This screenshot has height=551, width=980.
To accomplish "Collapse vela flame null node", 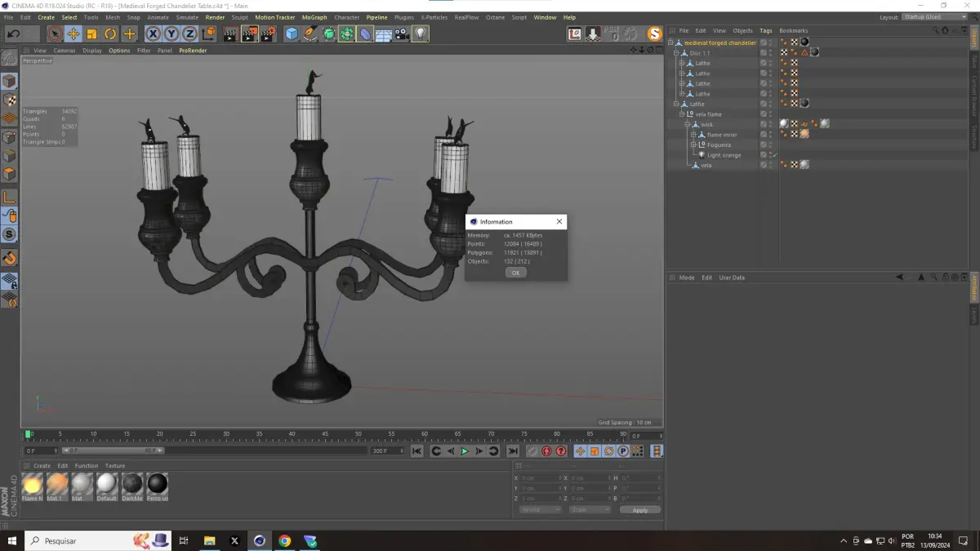I will 682,114.
